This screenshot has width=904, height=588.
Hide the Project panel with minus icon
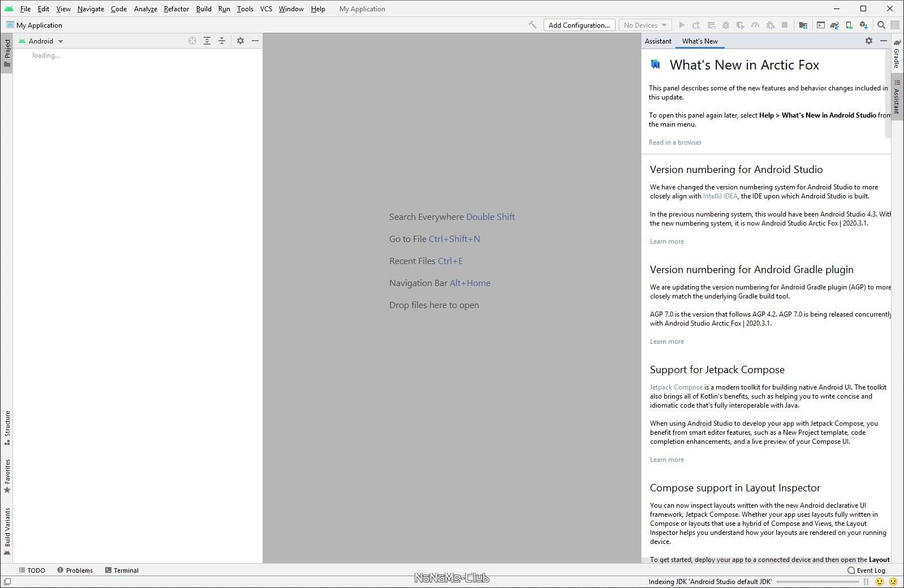(x=255, y=41)
